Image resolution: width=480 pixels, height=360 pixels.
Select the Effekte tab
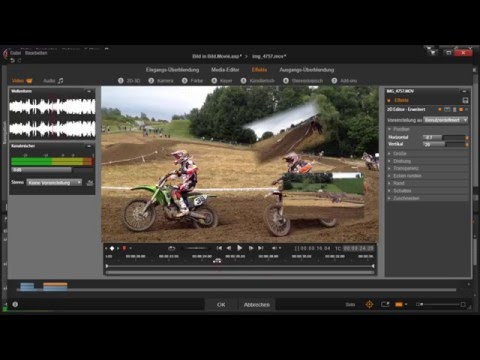(x=259, y=70)
